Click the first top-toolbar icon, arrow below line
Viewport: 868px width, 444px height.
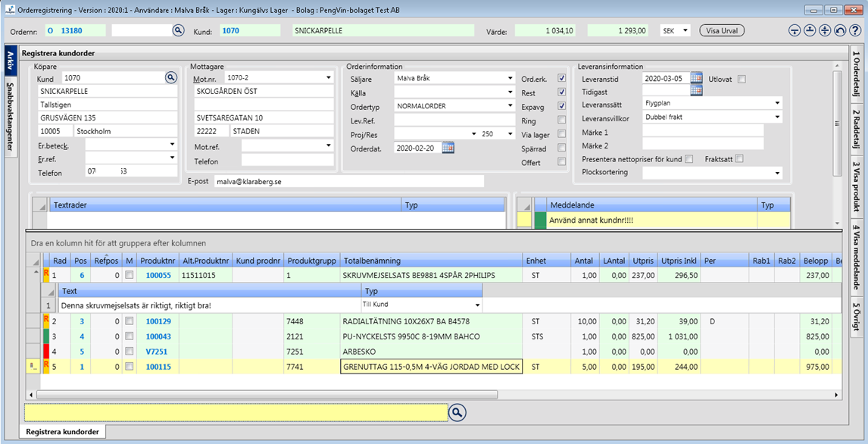click(795, 30)
